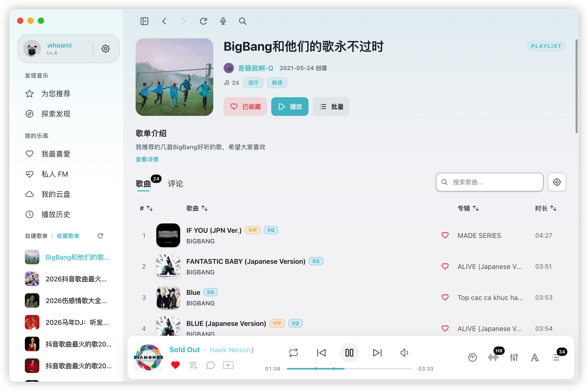Sort by 专辑 column

click(468, 208)
